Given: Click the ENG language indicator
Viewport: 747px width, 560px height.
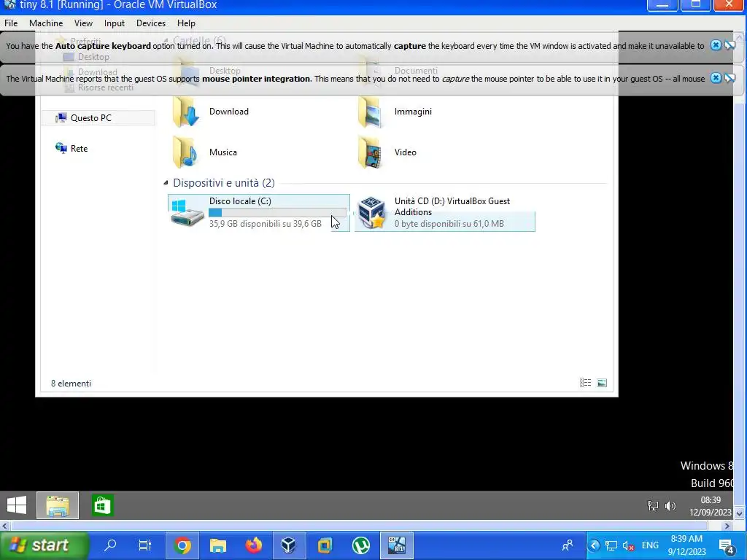Looking at the screenshot, I should pyautogui.click(x=650, y=545).
